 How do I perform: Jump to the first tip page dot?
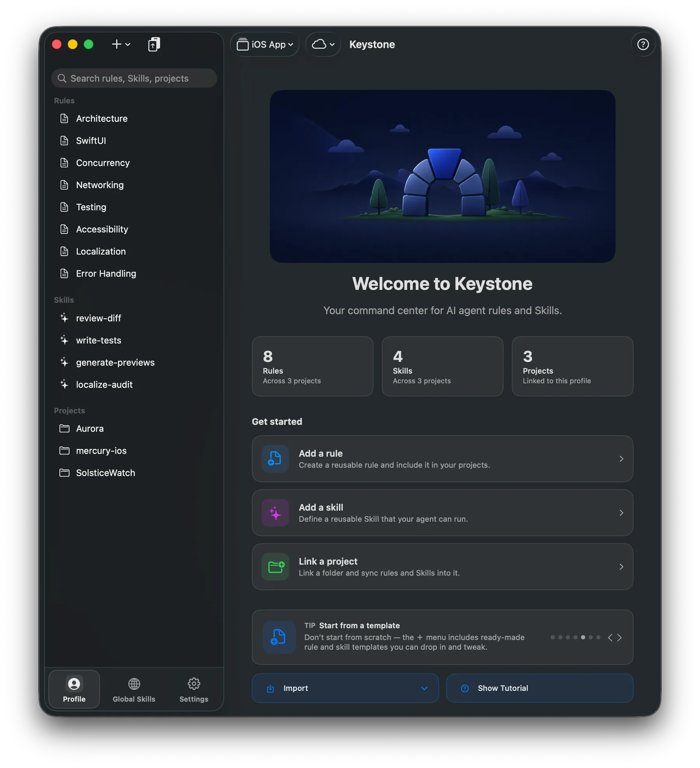point(553,637)
